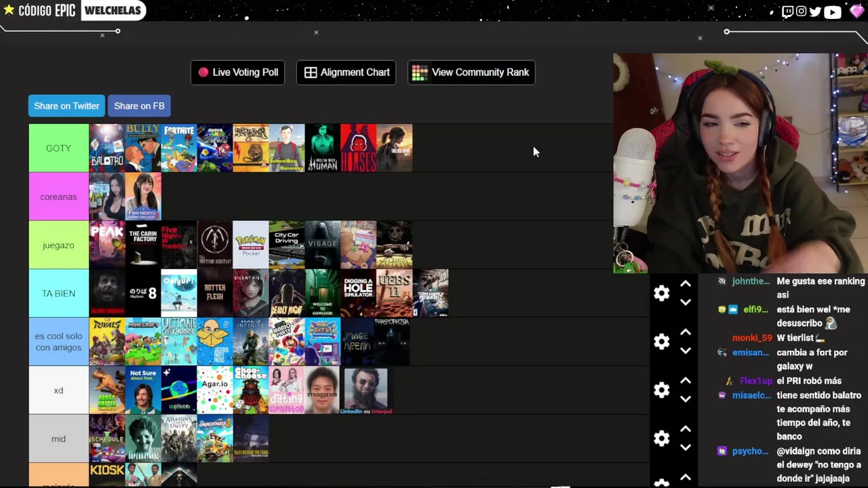Screen dimensions: 868x488
Task: Select Balatro thumbnail in GOTY tier
Action: [x=107, y=148]
